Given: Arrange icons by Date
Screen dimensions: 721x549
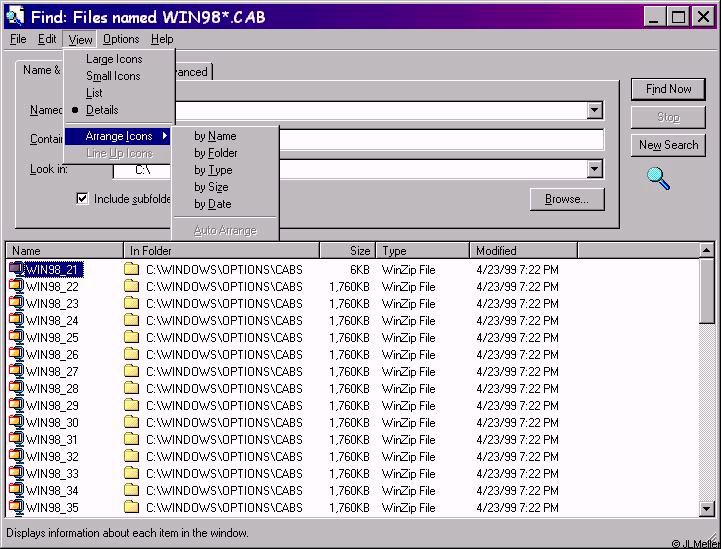Looking at the screenshot, I should click(x=212, y=204).
